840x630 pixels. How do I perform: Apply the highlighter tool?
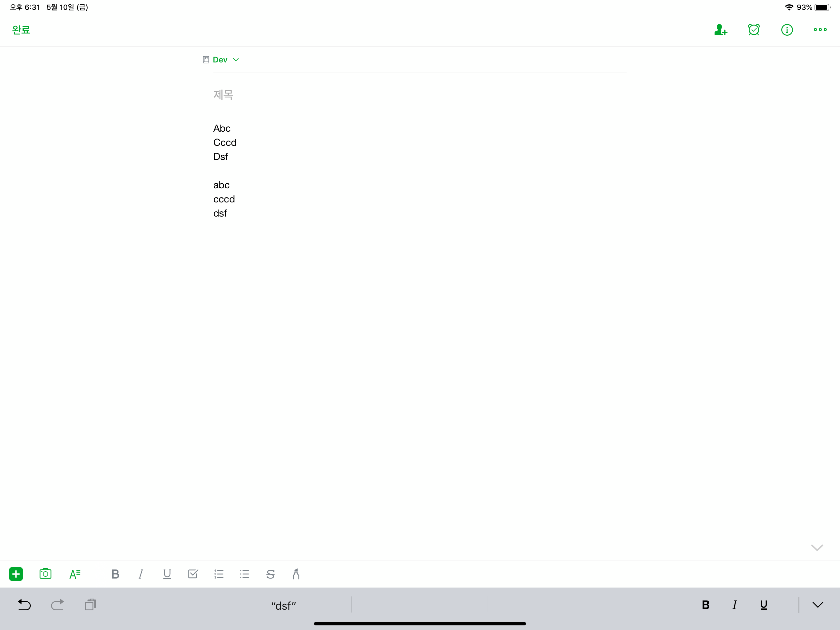click(296, 574)
